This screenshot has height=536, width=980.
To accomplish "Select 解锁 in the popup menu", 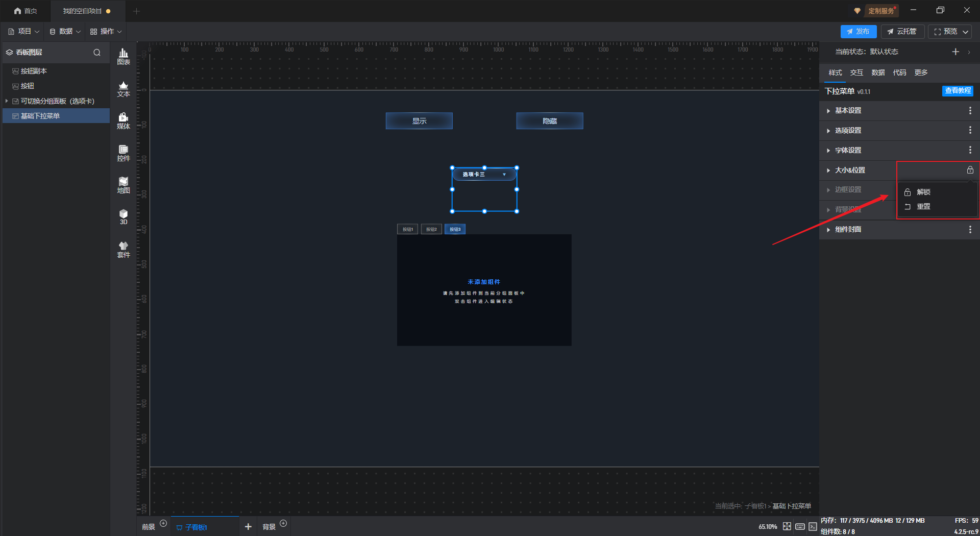I will click(923, 192).
